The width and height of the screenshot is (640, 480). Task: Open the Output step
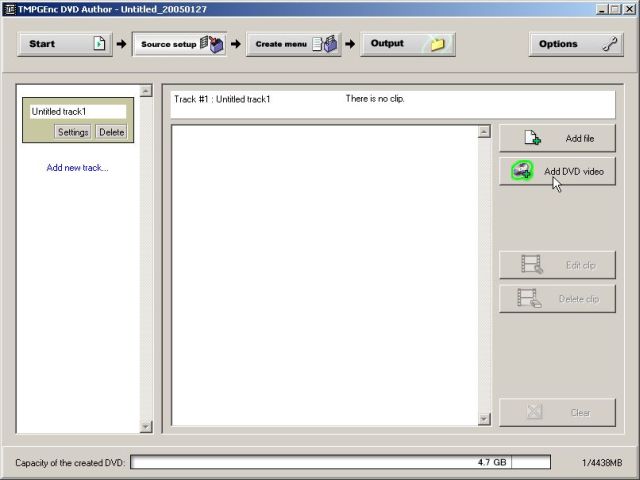tap(407, 44)
